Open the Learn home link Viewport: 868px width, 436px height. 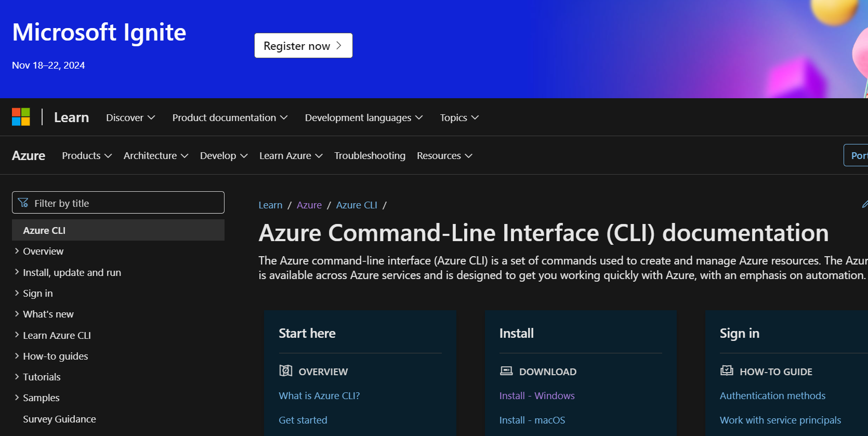pos(72,117)
